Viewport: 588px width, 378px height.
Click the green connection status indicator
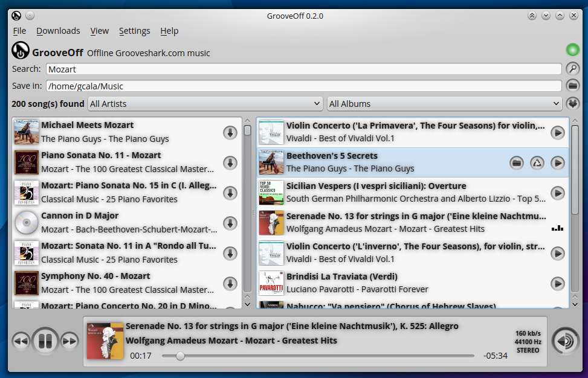573,50
